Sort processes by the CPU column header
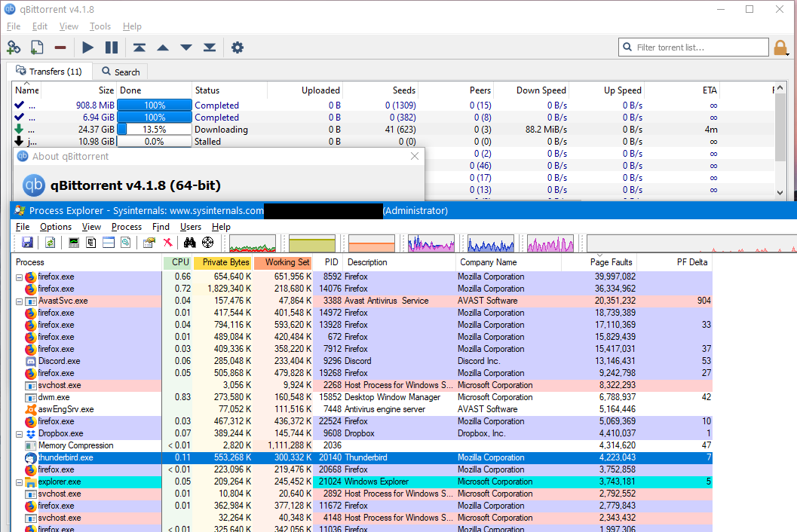 [x=177, y=262]
